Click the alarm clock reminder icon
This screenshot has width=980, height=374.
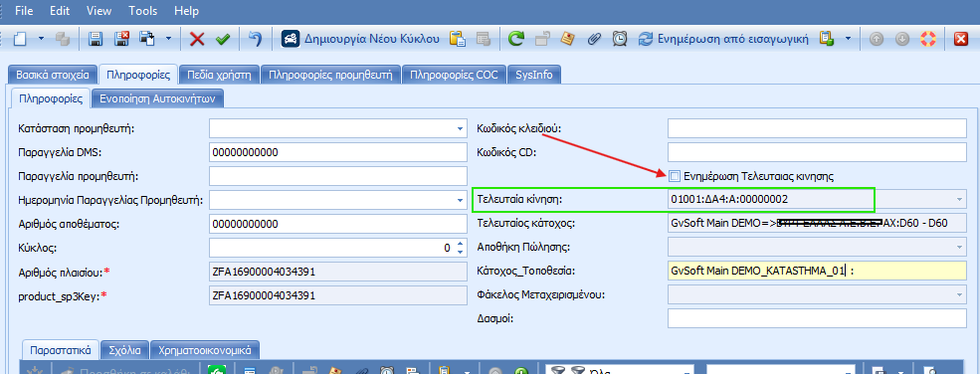[620, 39]
